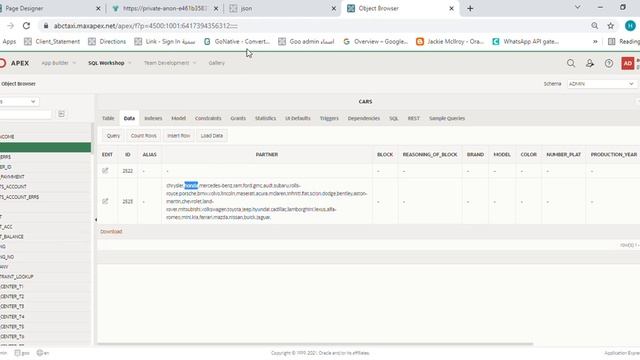Open the language globe icon in footer
Viewport: 640px width, 360px height.
[x=40, y=353]
